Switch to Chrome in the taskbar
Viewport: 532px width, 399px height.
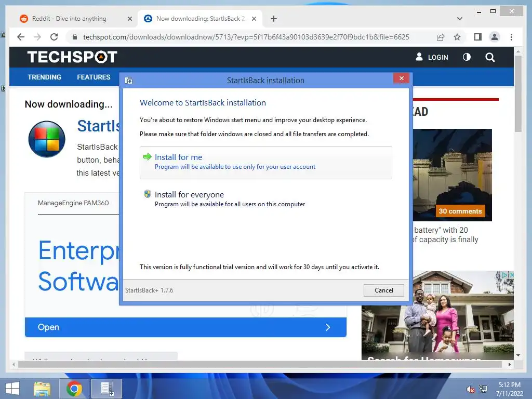point(74,389)
